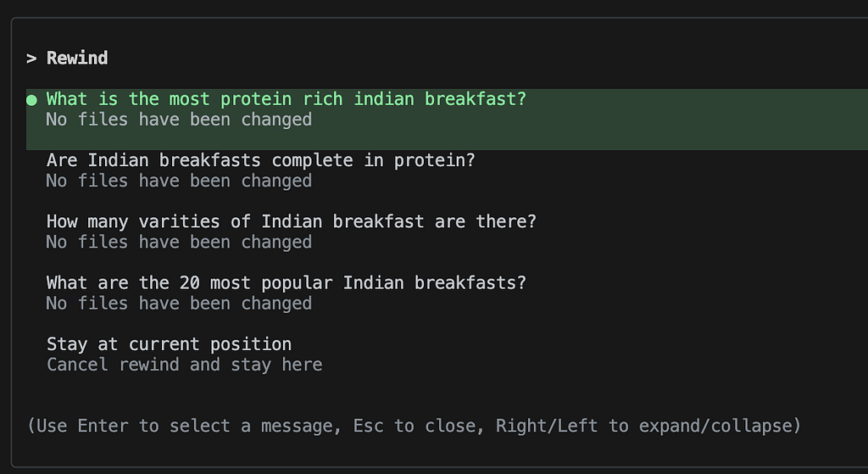868x474 pixels.
Task: Select 'How many varities of Indian breakfast' message
Action: [292, 221]
